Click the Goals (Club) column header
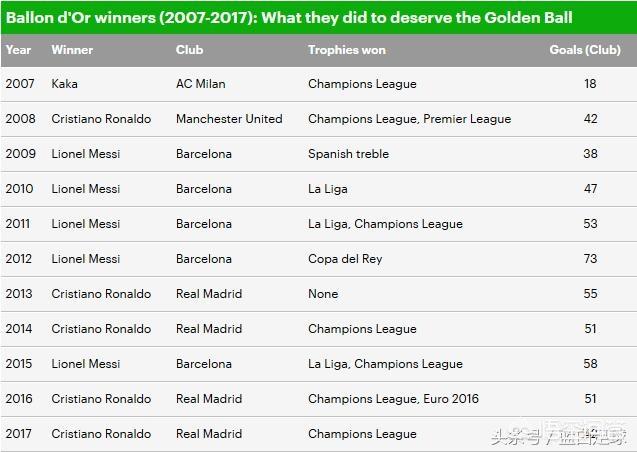Viewport: 637px width, 452px height. pos(585,50)
